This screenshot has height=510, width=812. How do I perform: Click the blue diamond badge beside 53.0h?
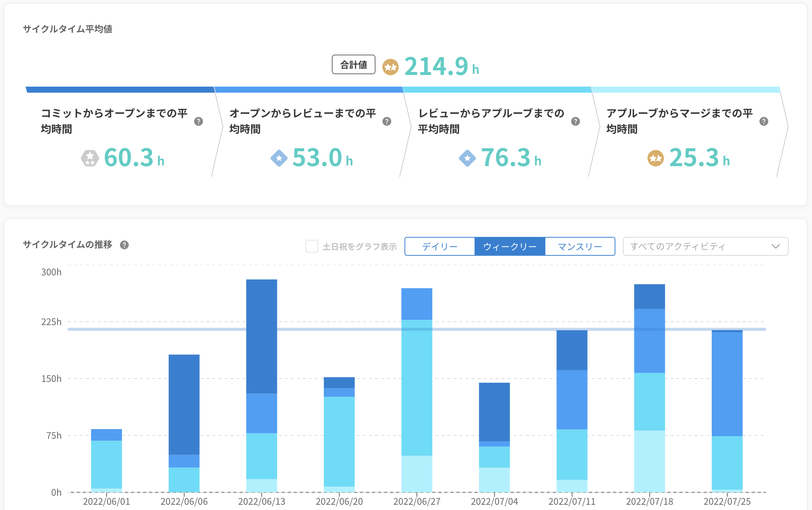click(279, 158)
